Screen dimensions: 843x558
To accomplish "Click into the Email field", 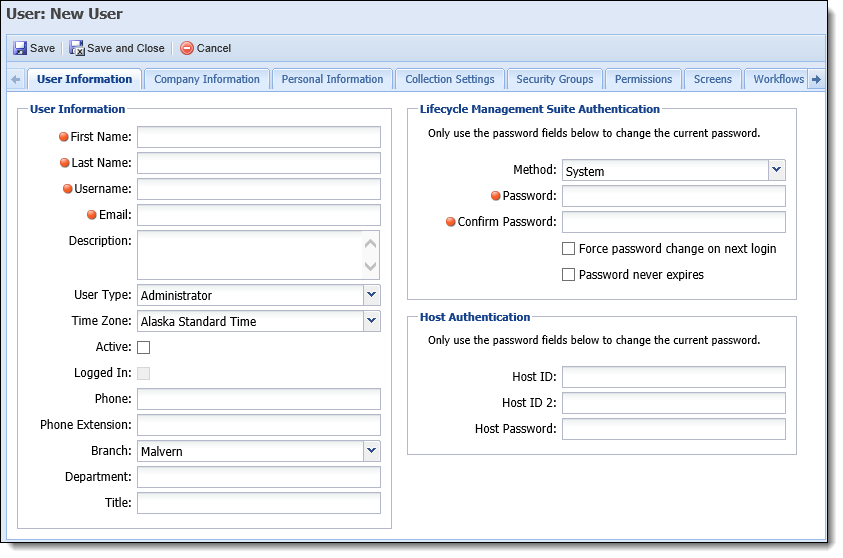I will point(259,215).
